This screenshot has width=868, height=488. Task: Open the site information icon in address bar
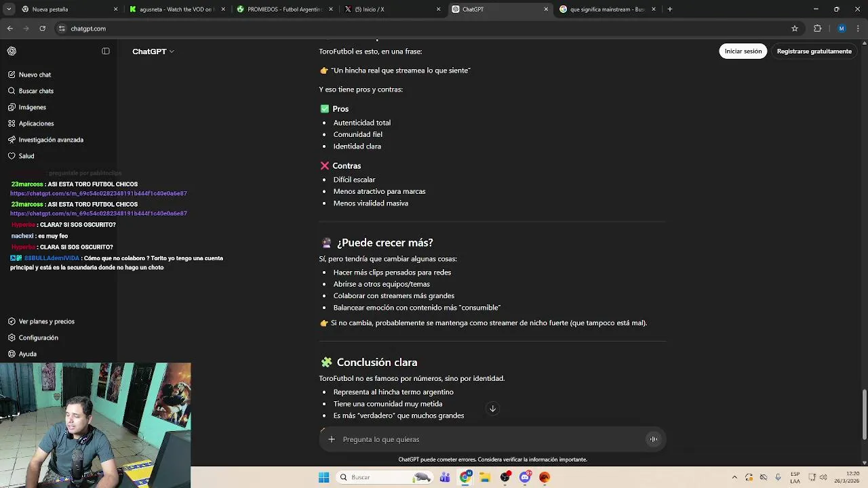tap(62, 28)
